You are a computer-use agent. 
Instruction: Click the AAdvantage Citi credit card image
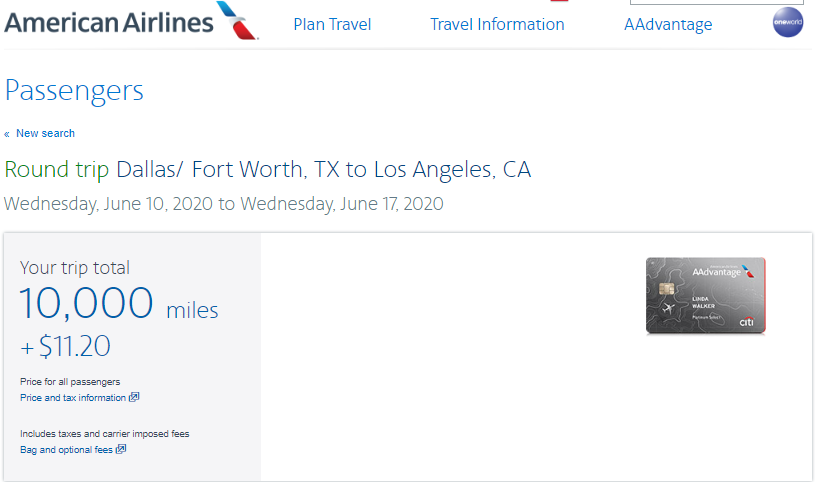(706, 295)
